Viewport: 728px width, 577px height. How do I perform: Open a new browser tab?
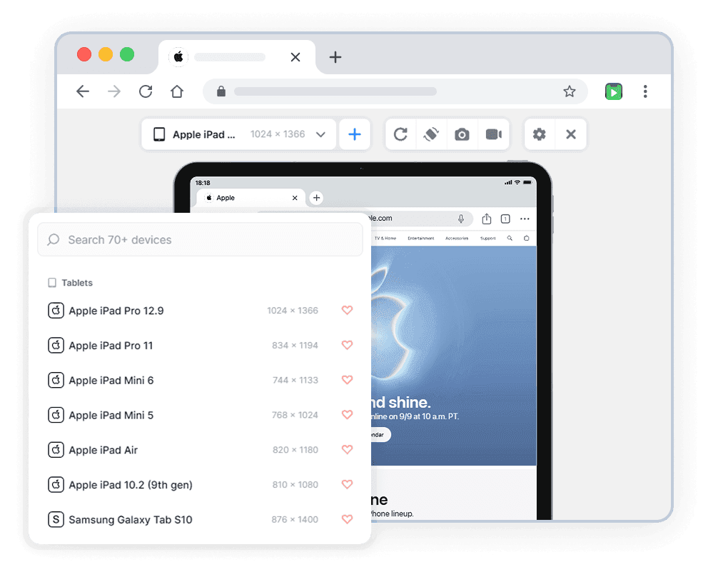click(x=335, y=57)
